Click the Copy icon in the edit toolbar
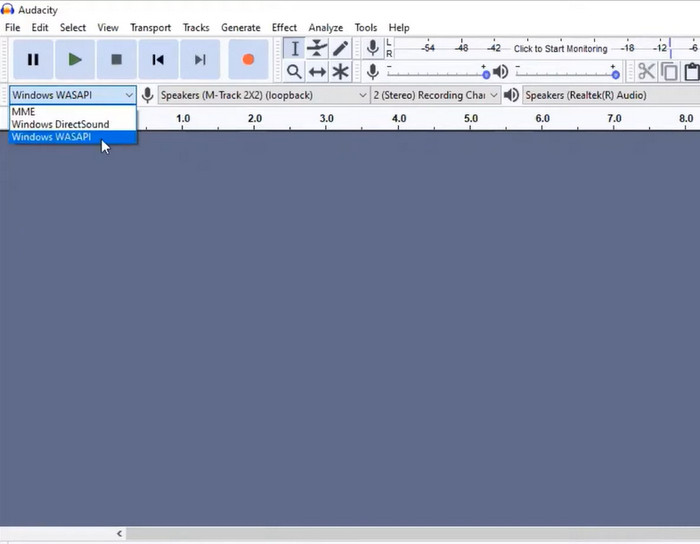 click(x=669, y=71)
